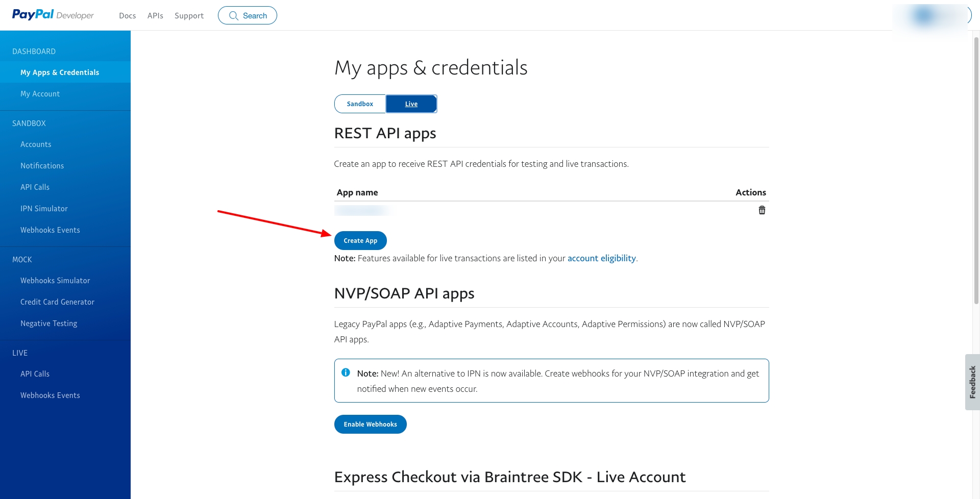Click the blurred app name entry
Viewport: 980px width, 499px height.
click(362, 210)
